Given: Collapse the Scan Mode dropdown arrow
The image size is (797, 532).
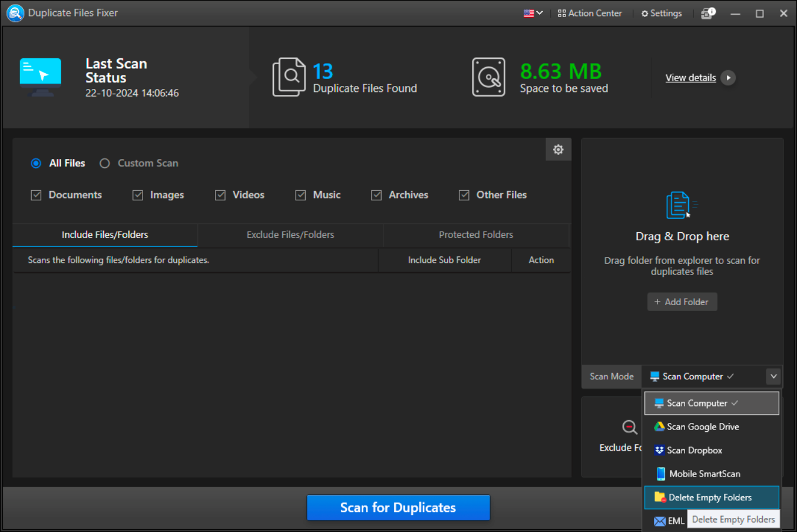Looking at the screenshot, I should (773, 376).
